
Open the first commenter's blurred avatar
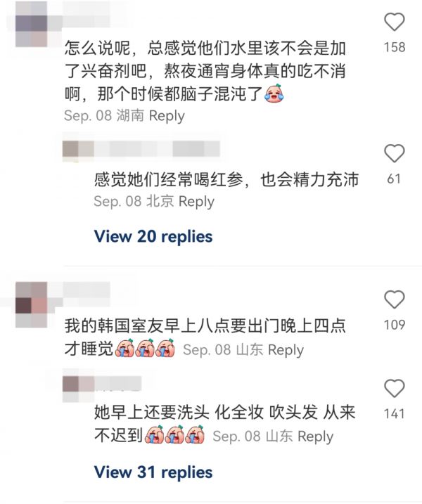32,24
